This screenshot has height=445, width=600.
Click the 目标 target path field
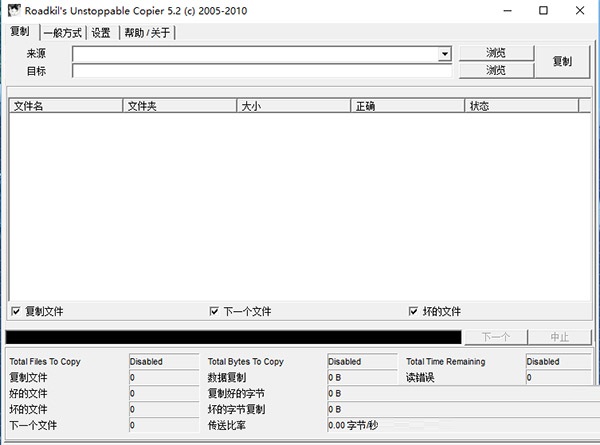(x=263, y=71)
